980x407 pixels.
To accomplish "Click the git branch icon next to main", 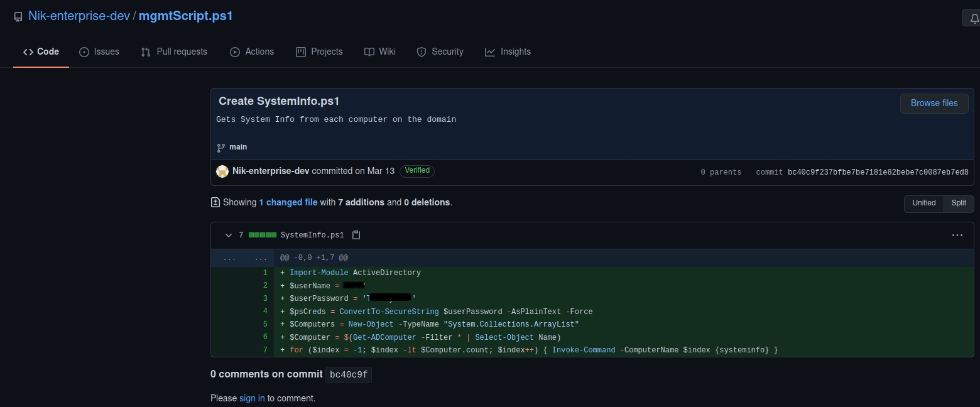I will coord(220,148).
